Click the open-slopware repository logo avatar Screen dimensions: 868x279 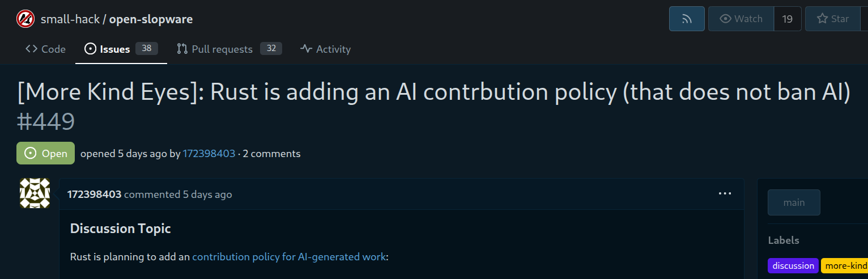click(25, 19)
